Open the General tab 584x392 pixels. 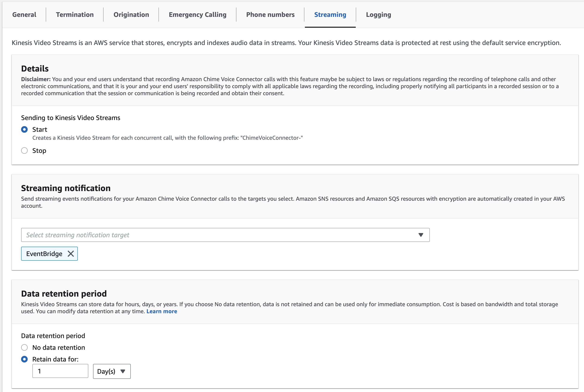click(x=24, y=15)
